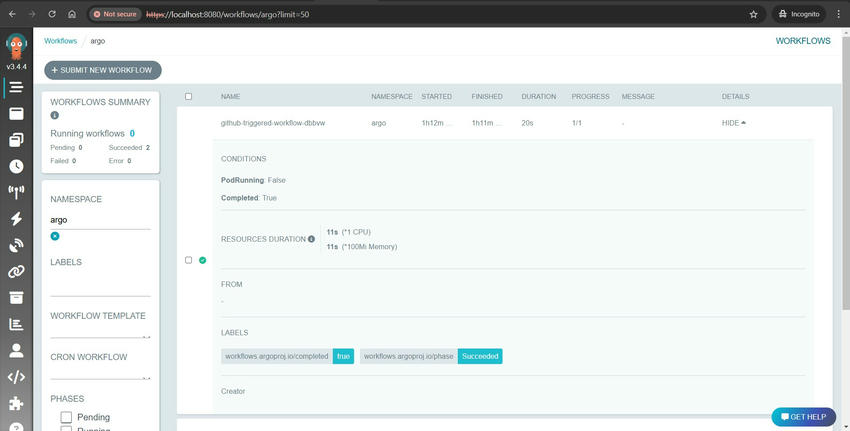This screenshot has width=850, height=431.
Task: Click the FINISHED column header
Action: pyautogui.click(x=487, y=97)
